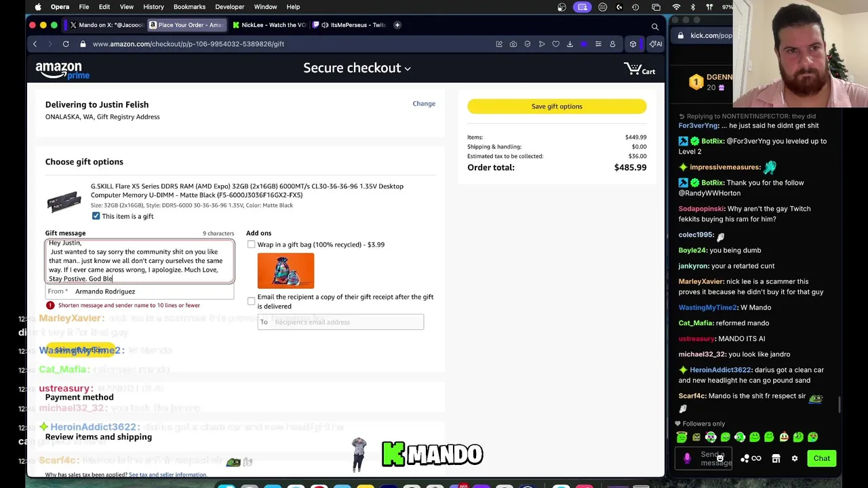
Task: Open the downloads icon in Opera toolbar
Action: 570,44
